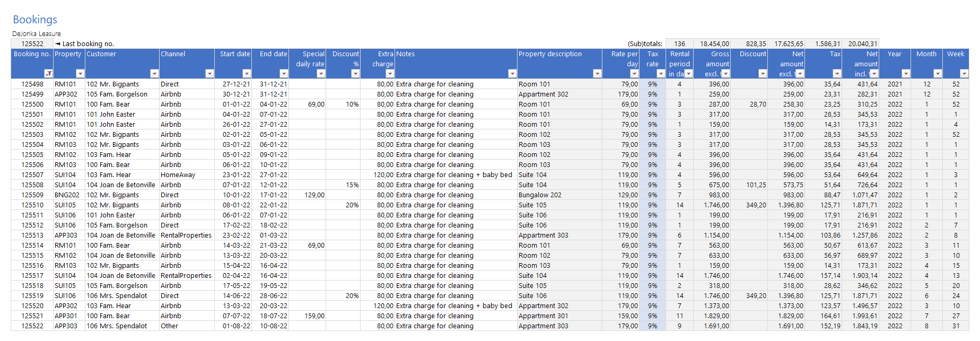Screen dimensions: 980x341
Task: Open the Channel filter dropdown
Action: click(209, 74)
